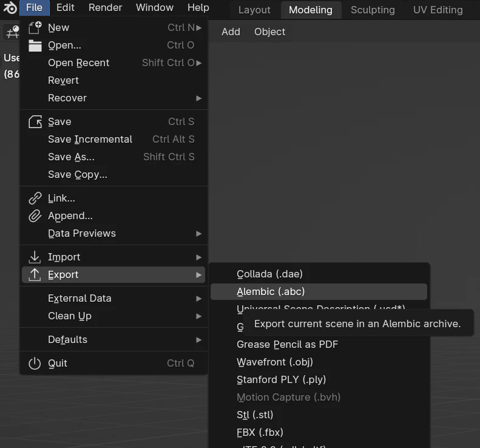Click the Ctrl Alt S shortcut text
This screenshot has height=448, width=480.
(174, 140)
